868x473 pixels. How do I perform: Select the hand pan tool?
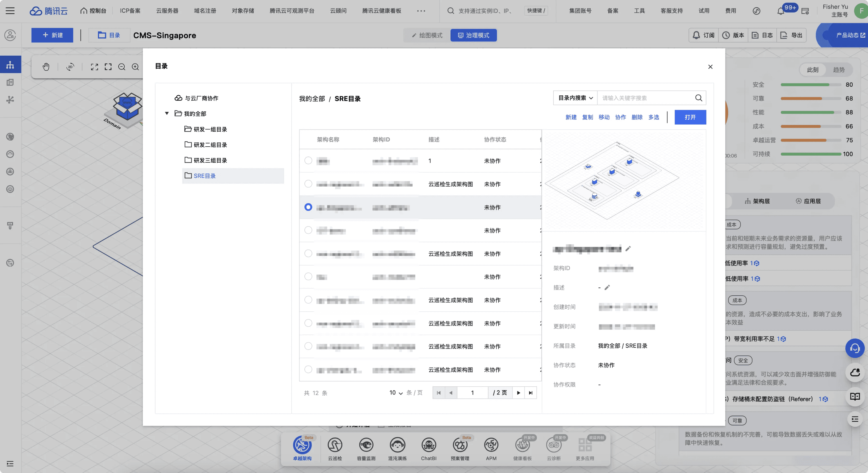(x=46, y=67)
